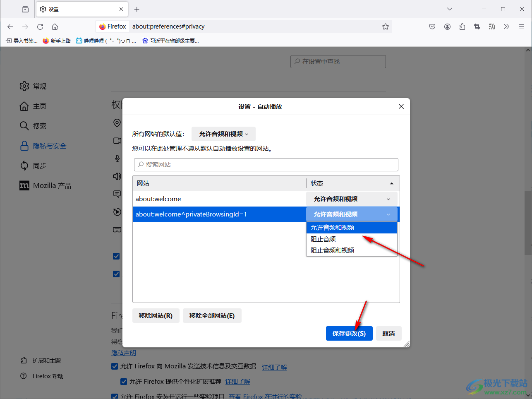Open the Firefox home page icon
The width and height of the screenshot is (532, 399).
tap(55, 26)
